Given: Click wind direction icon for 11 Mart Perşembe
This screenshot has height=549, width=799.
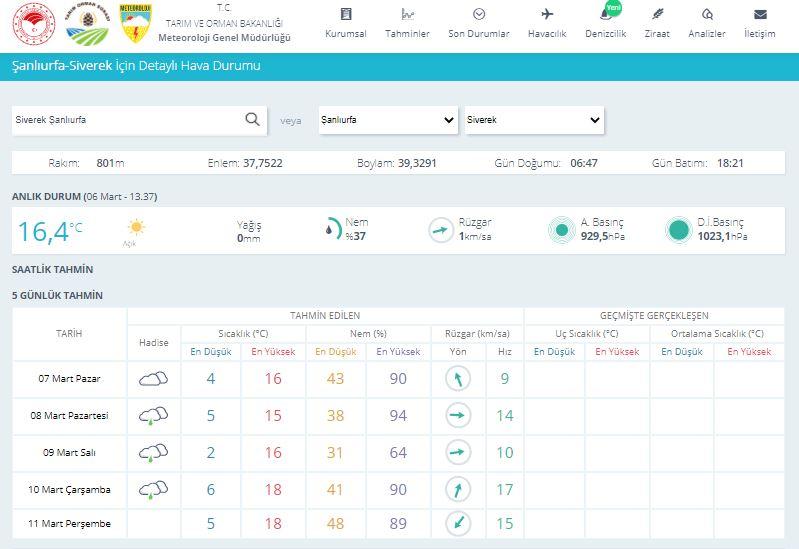Looking at the screenshot, I should (x=458, y=523).
